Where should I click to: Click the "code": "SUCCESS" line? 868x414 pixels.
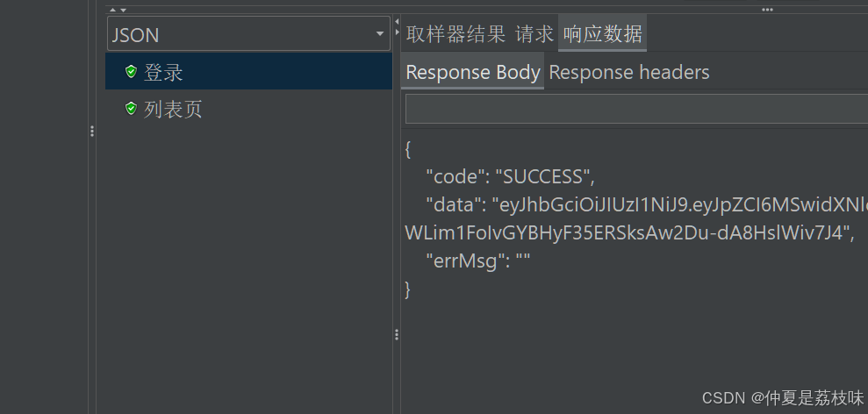pos(509,176)
